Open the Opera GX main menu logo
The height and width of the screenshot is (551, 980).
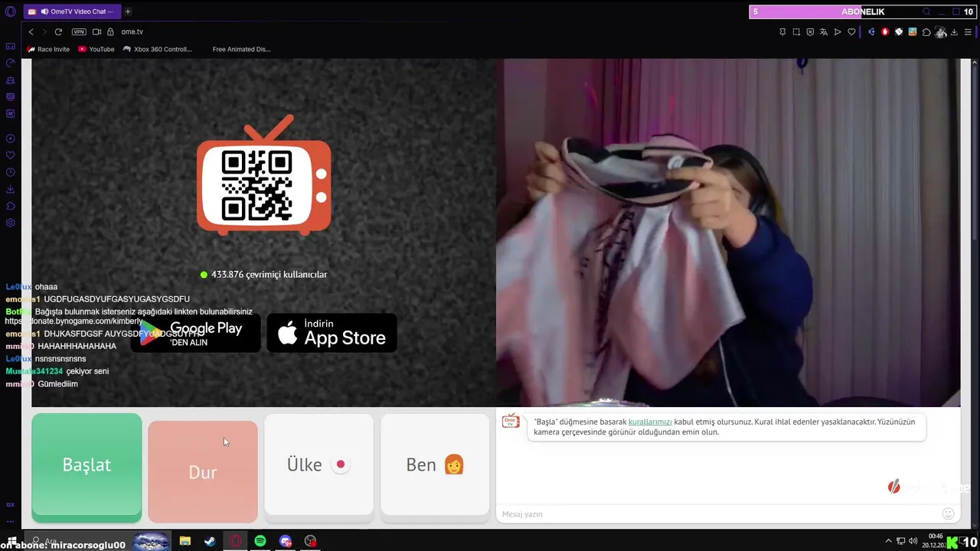pos(10,11)
